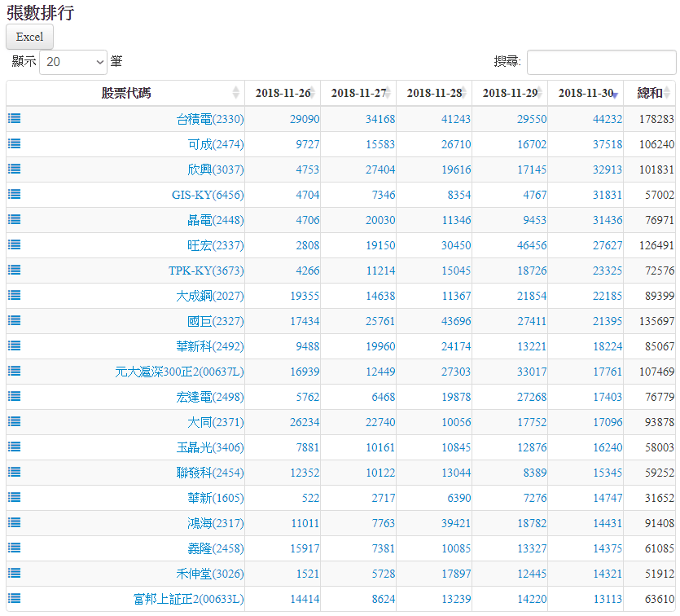Image resolution: width=680 pixels, height=616 pixels.
Task: Open the list icon for 國巨(2327)
Action: [15, 320]
